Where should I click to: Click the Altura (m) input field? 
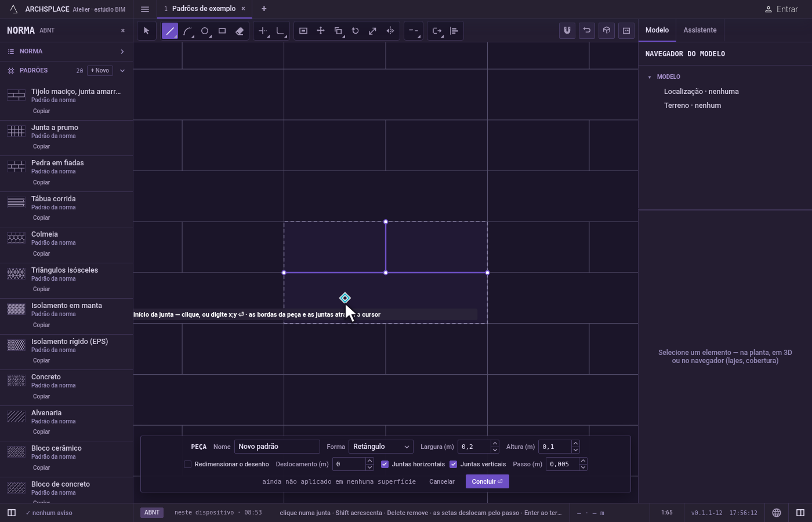[x=554, y=447]
